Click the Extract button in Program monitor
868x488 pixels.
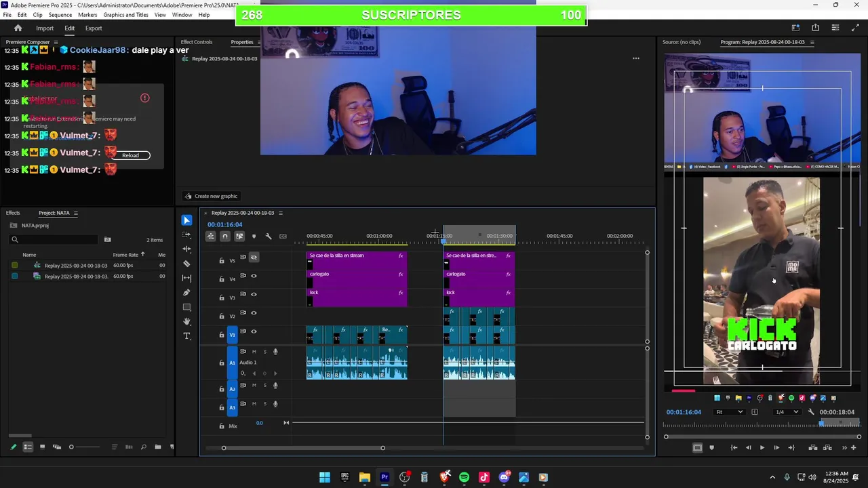[827, 447]
